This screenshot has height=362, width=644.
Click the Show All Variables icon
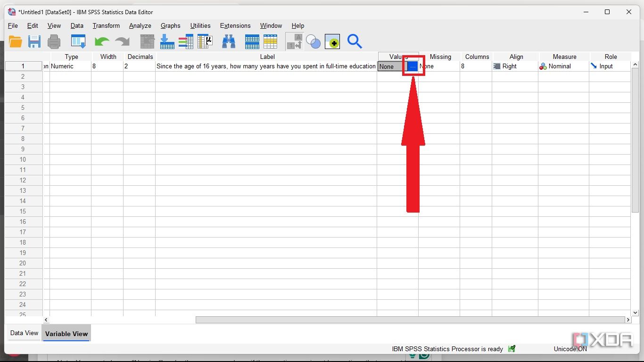point(332,42)
